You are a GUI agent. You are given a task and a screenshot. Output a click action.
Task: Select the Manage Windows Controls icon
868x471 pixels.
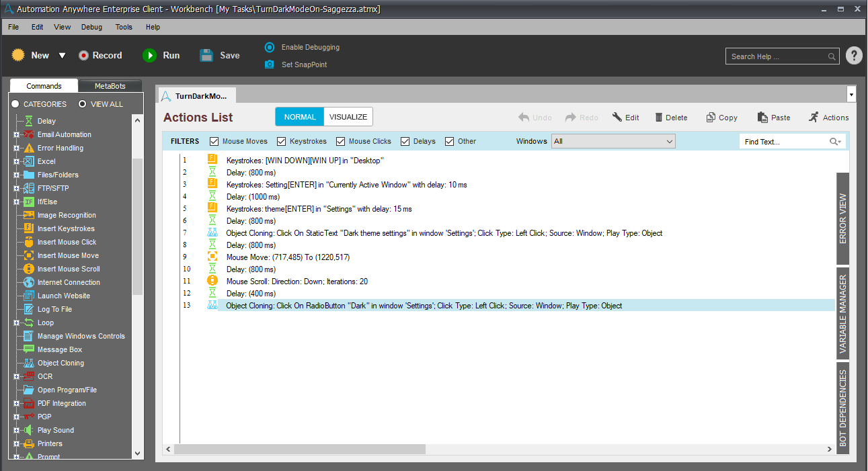click(x=29, y=336)
